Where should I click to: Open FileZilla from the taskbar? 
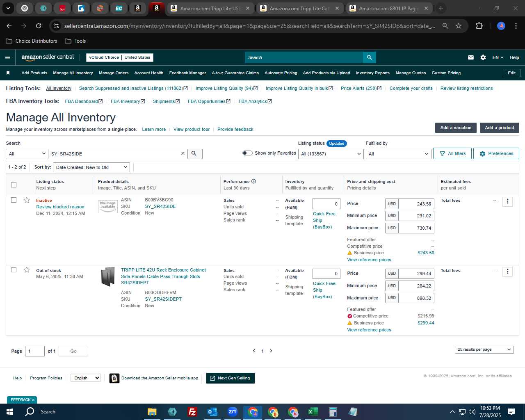(192, 412)
